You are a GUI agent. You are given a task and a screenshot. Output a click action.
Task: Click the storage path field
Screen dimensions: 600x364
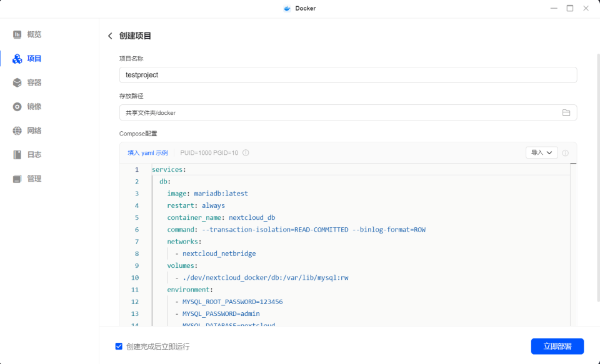click(337, 113)
